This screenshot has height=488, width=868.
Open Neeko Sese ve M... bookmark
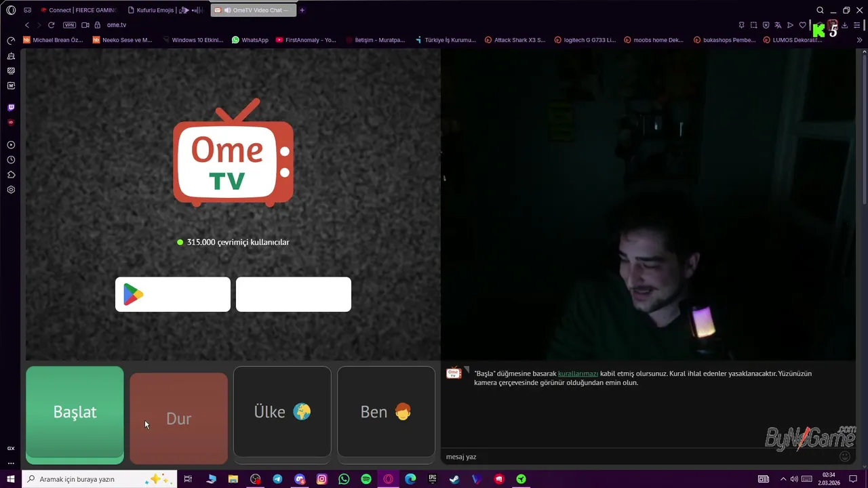[x=122, y=40]
